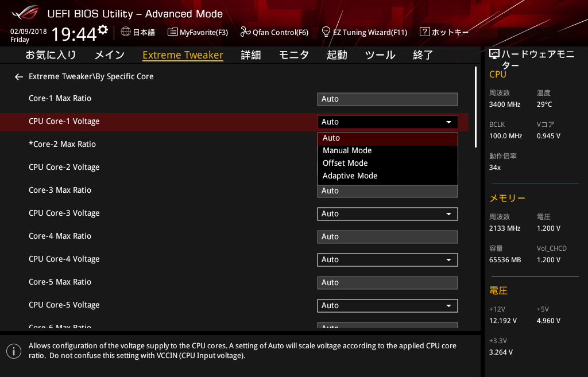Choose Adaptive Mode in the dropdown list

click(x=388, y=176)
